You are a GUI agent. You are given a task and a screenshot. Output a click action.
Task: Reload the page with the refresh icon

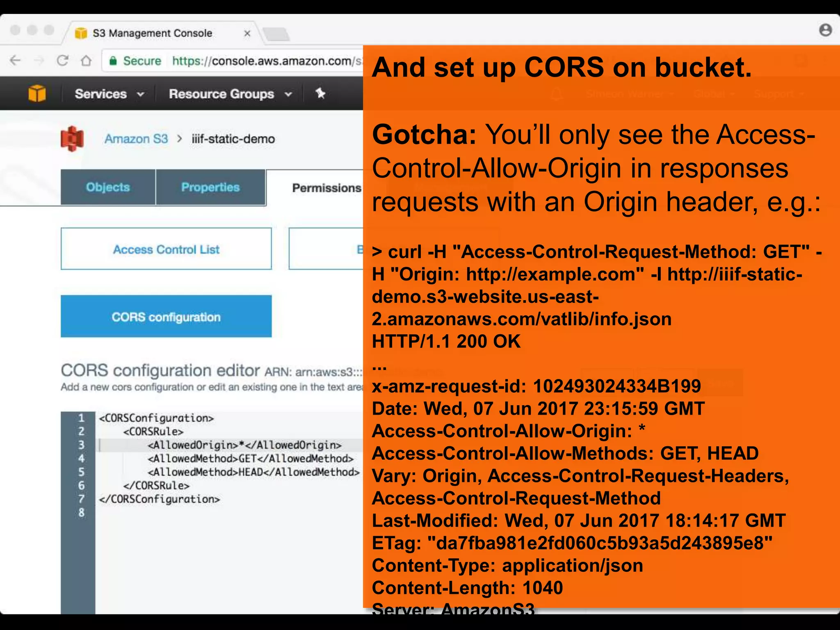tap(62, 61)
